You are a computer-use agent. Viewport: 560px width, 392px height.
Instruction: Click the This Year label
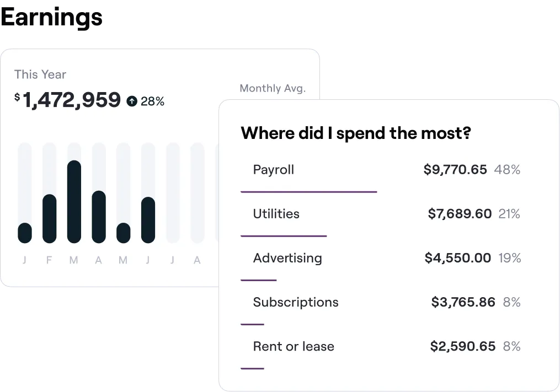(40, 74)
